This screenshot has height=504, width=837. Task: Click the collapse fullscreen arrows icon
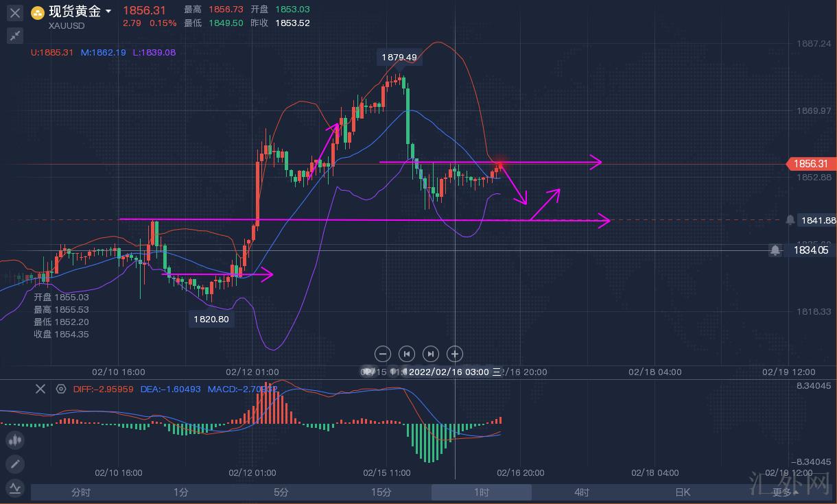coord(14,36)
